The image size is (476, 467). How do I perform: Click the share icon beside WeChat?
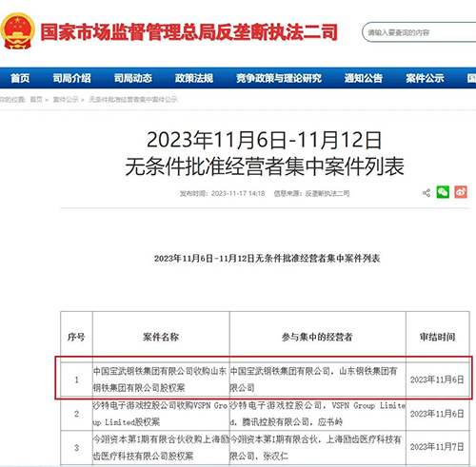pos(426,193)
